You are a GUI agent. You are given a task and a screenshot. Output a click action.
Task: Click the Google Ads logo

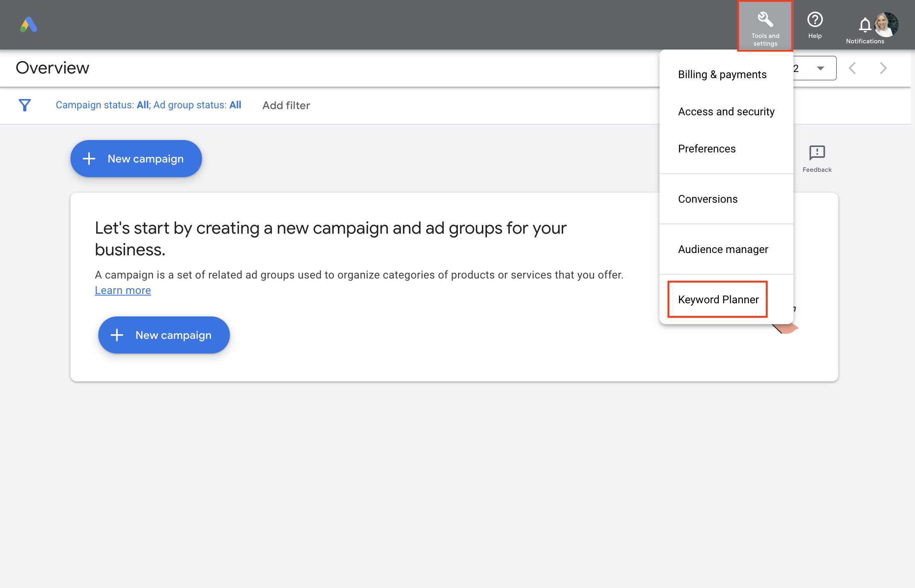tap(29, 25)
